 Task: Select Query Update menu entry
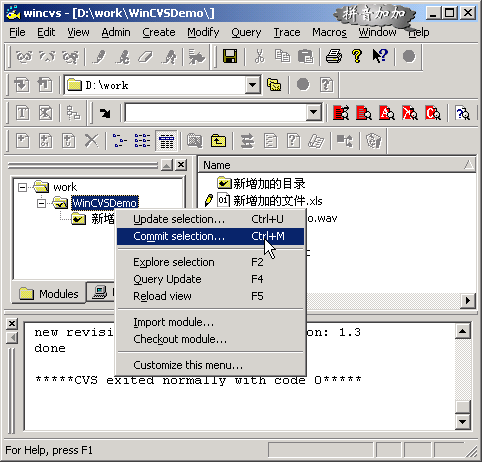tap(167, 279)
